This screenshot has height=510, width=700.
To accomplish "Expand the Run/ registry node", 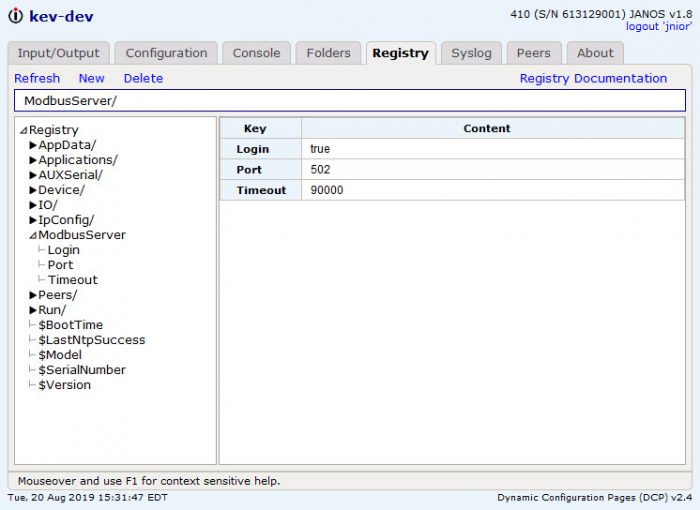I will (33, 310).
